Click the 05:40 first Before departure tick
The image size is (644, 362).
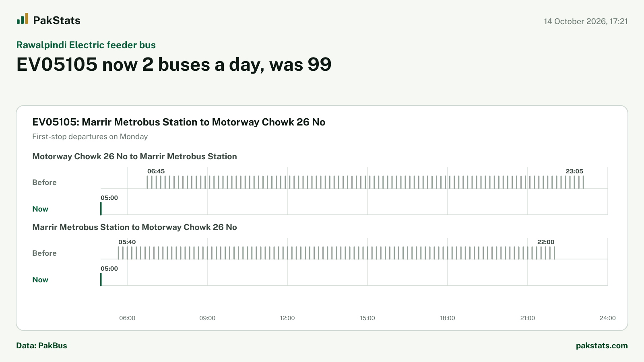(x=118, y=253)
